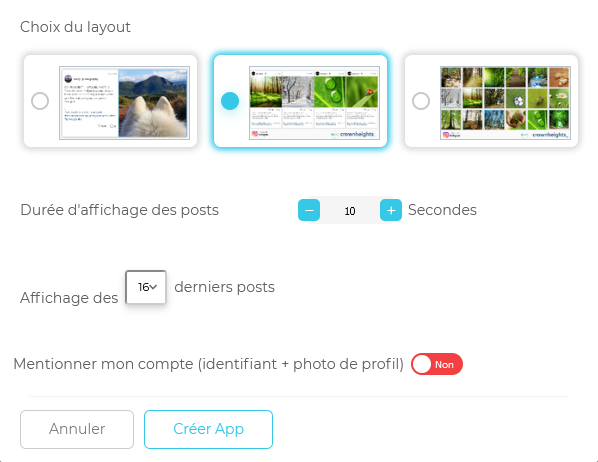Click the chevron arrow in posts count selector

click(153, 287)
